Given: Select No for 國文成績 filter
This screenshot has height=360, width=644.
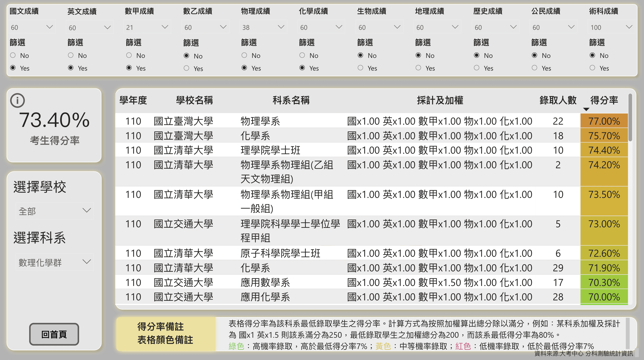Looking at the screenshot, I should tap(13, 55).
